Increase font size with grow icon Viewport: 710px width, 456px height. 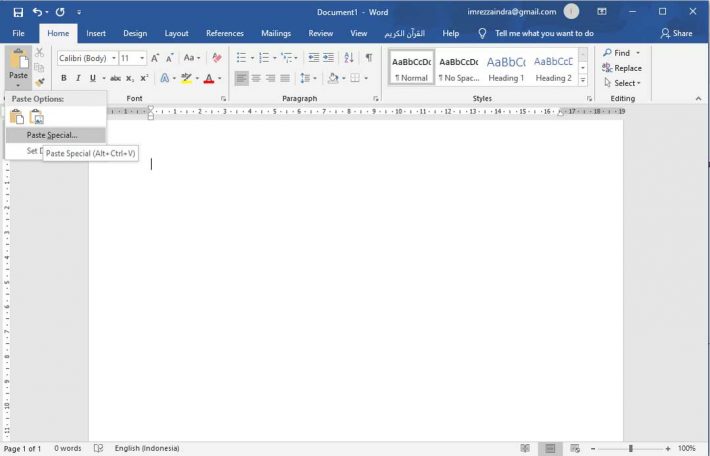pos(155,58)
